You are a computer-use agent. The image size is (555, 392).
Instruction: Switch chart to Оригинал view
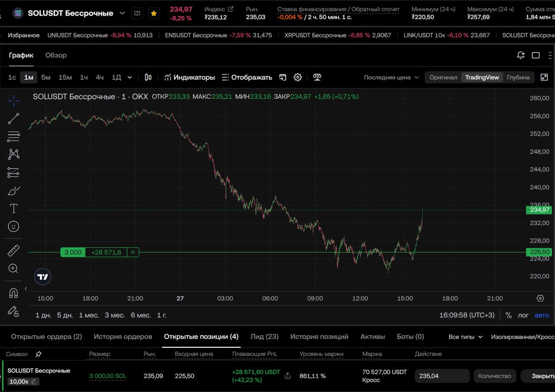[x=443, y=77]
